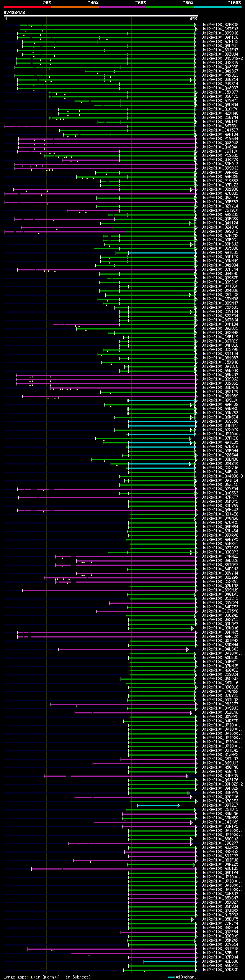245x980 pixels.
Task: Select the UniRef100_Q9ZUU4 label
Action: [x=220, y=54]
